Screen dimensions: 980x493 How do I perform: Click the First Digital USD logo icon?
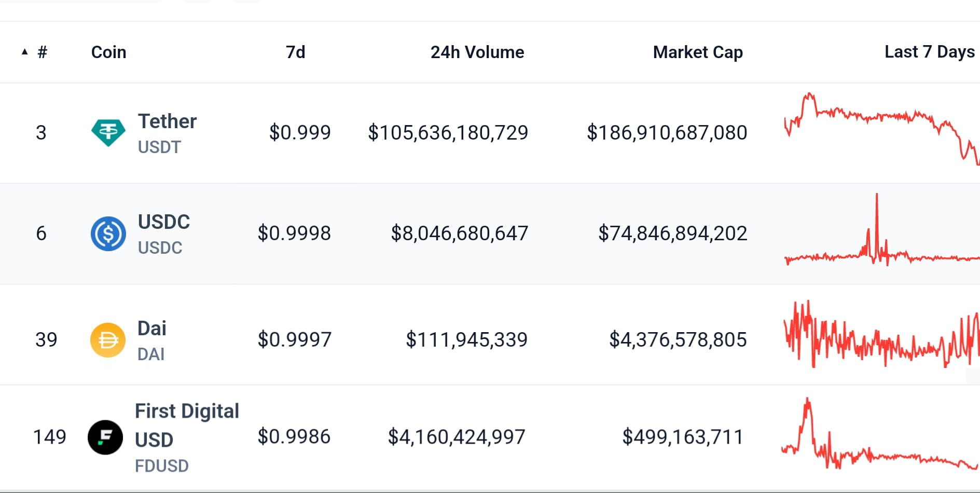[105, 437]
